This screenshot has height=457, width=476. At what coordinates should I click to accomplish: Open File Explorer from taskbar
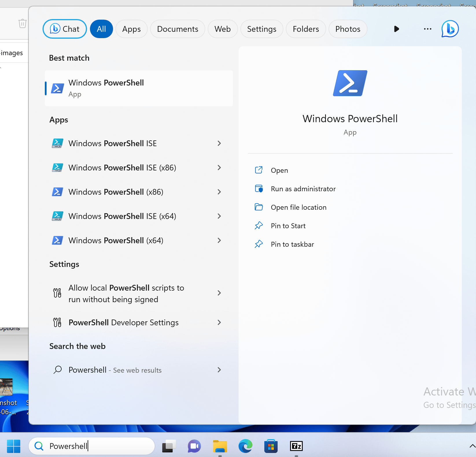220,446
